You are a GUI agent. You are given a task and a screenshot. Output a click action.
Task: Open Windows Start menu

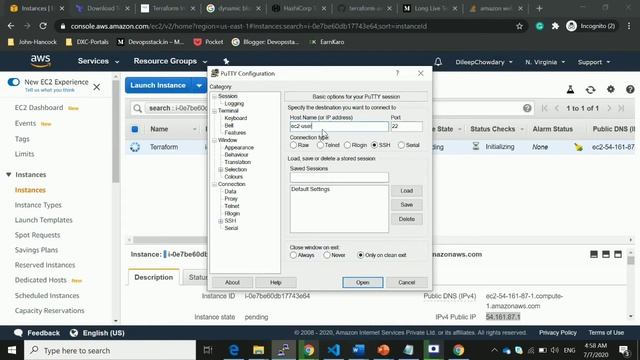tap(12, 350)
